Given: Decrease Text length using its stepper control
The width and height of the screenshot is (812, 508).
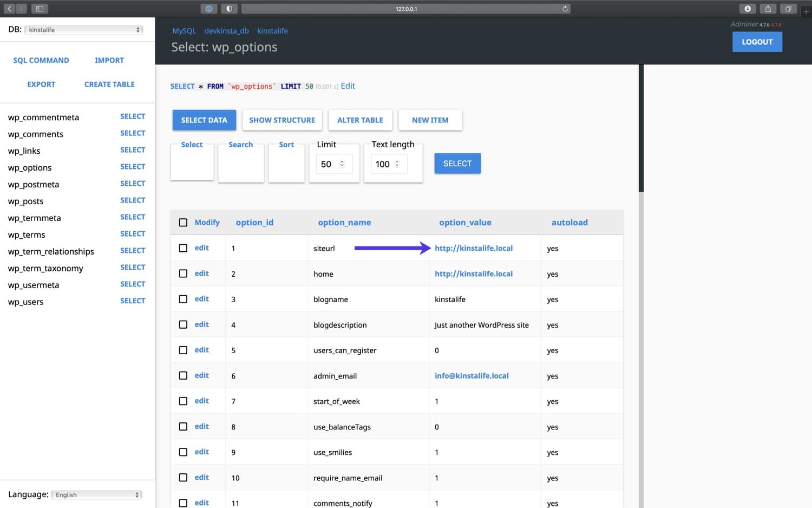Looking at the screenshot, I should (x=397, y=166).
